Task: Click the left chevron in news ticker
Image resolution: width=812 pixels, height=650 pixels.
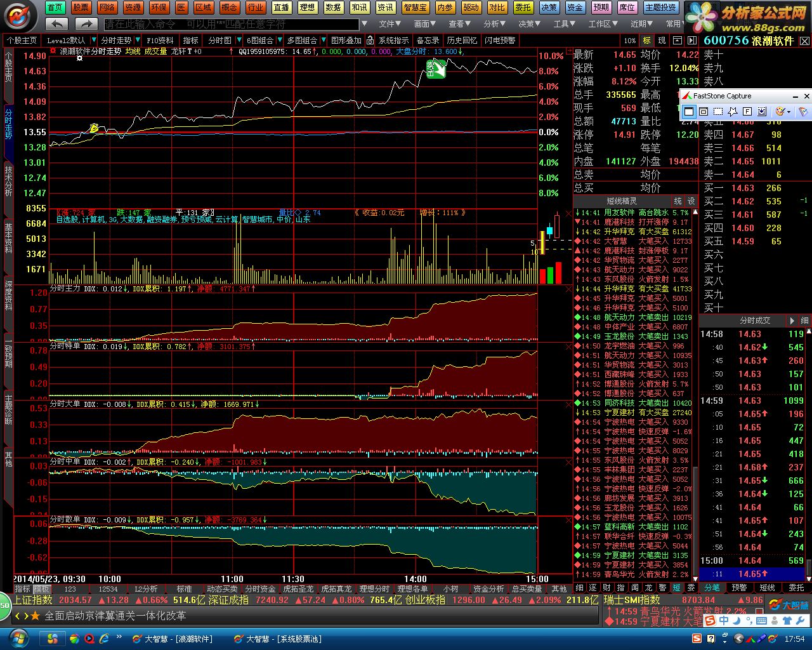Action: pos(18,616)
